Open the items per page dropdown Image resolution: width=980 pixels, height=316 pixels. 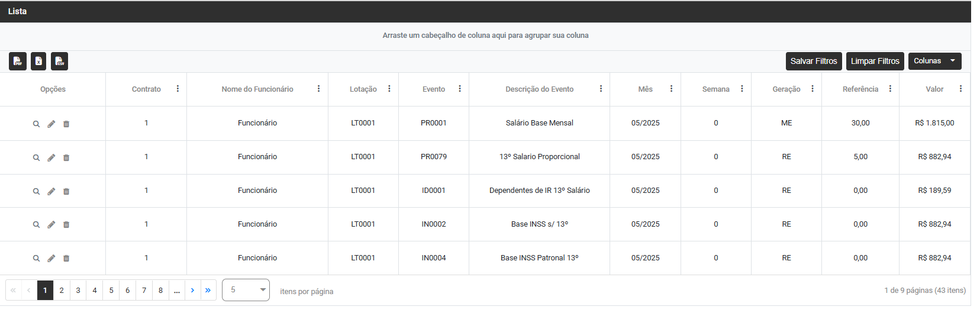tap(246, 290)
